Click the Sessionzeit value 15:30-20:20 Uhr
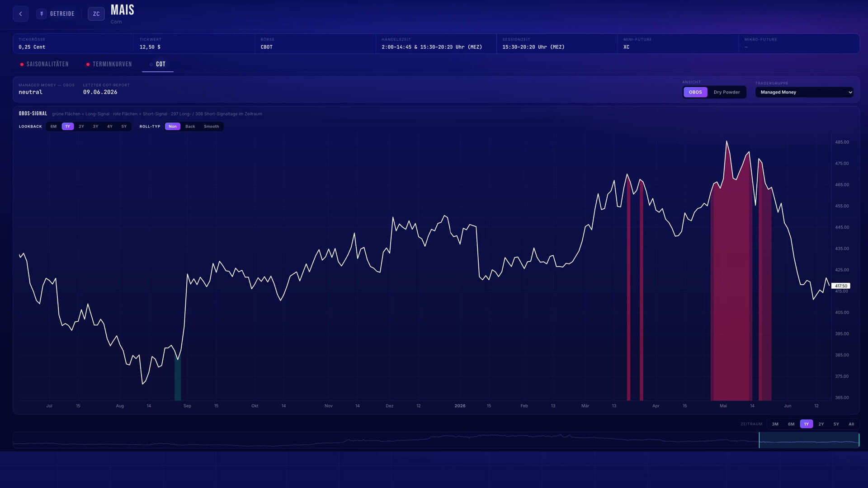The image size is (868, 488). (533, 47)
